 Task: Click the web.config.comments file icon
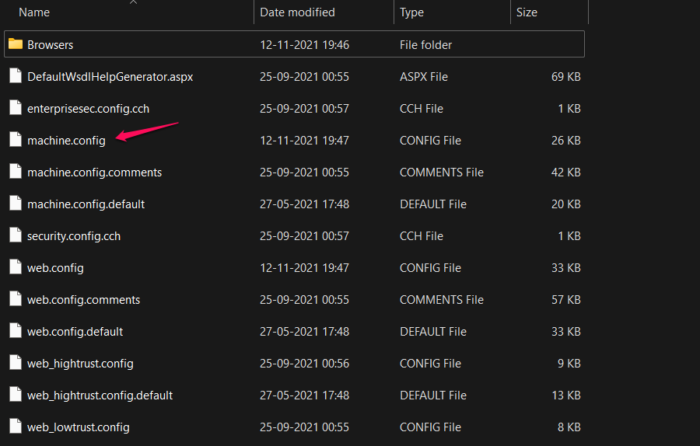(x=14, y=300)
